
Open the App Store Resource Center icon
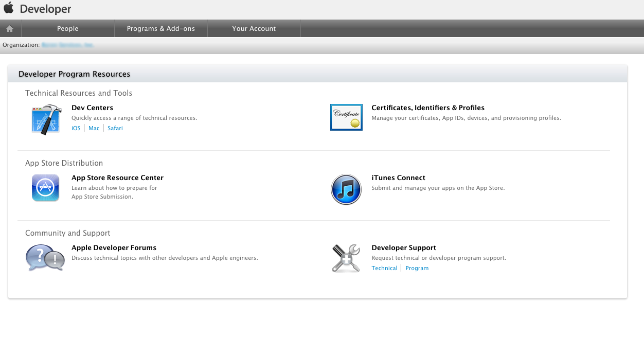point(45,188)
